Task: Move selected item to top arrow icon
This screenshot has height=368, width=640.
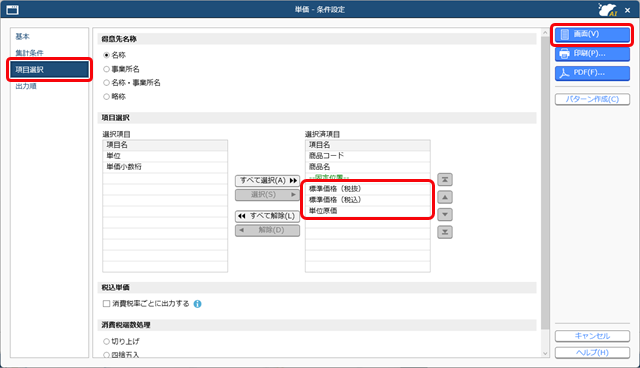Action: click(x=445, y=180)
